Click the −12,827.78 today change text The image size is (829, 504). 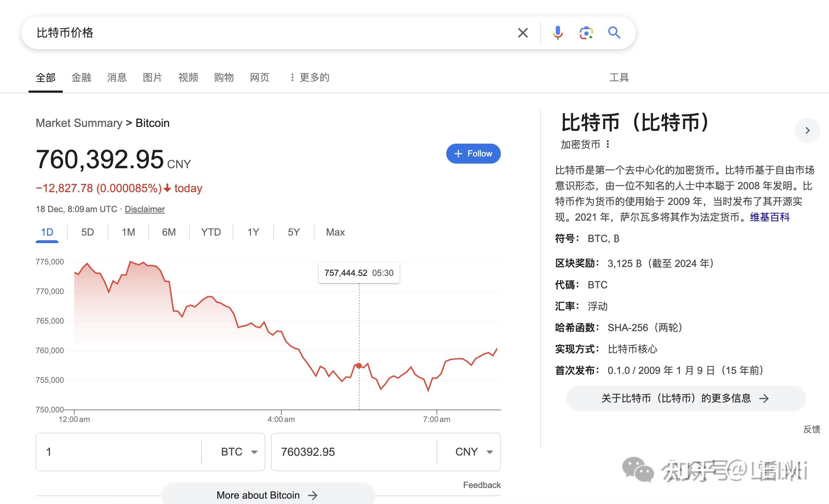click(119, 188)
